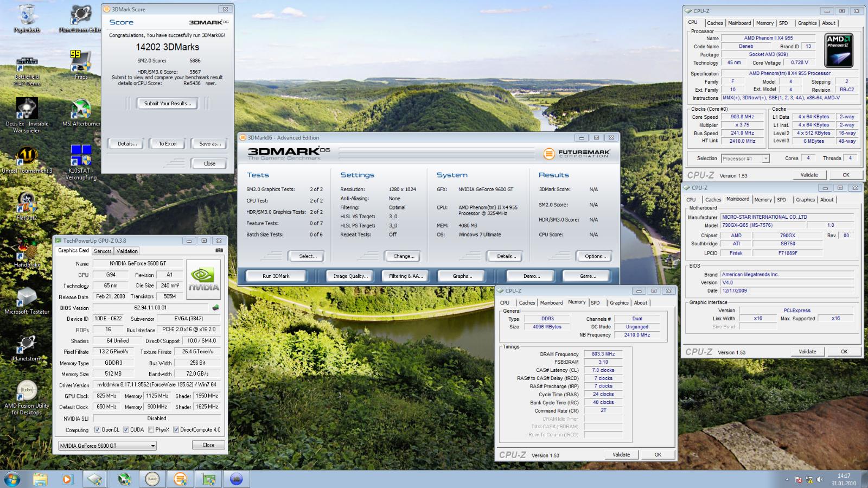This screenshot has height=488, width=868.
Task: Open AMD Fusion Utility for Desktops icon
Action: [27, 398]
